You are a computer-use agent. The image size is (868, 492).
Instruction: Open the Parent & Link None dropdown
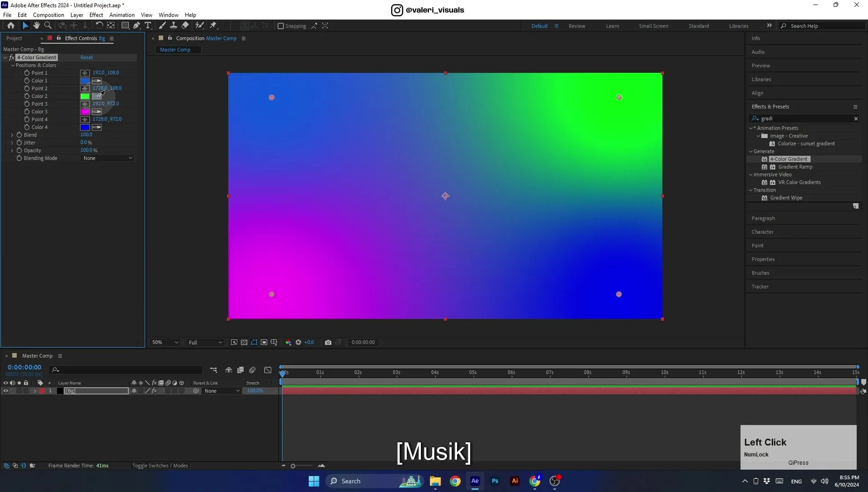coord(222,391)
